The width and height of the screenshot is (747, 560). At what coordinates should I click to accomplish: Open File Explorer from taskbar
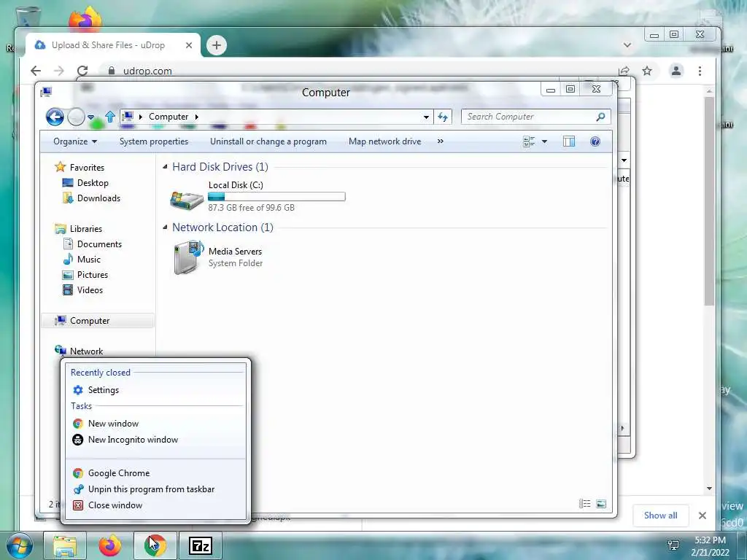65,545
